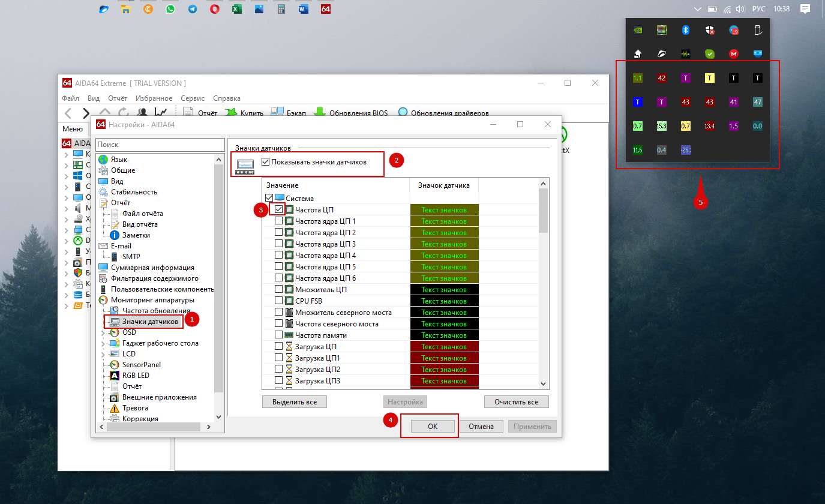Image resolution: width=825 pixels, height=504 pixels.
Task: Confirm settings with the OK button
Action: pyautogui.click(x=433, y=427)
